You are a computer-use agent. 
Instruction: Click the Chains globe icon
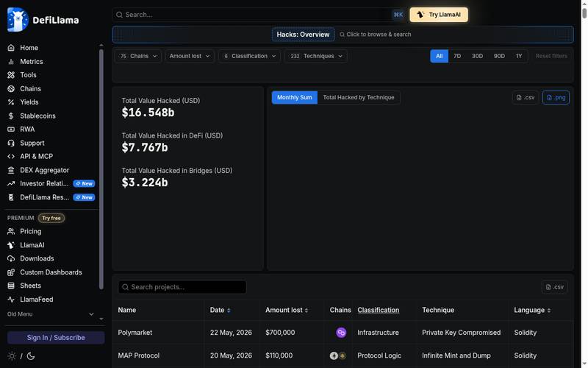pos(11,88)
